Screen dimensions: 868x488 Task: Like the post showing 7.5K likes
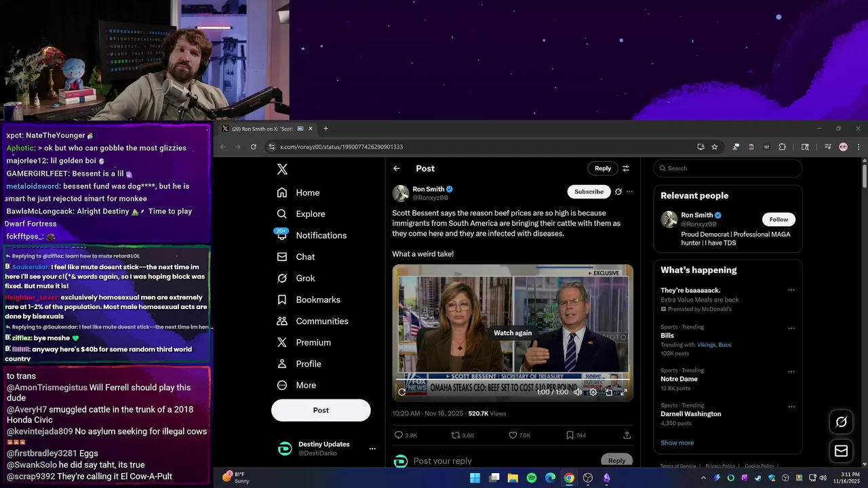click(x=519, y=435)
